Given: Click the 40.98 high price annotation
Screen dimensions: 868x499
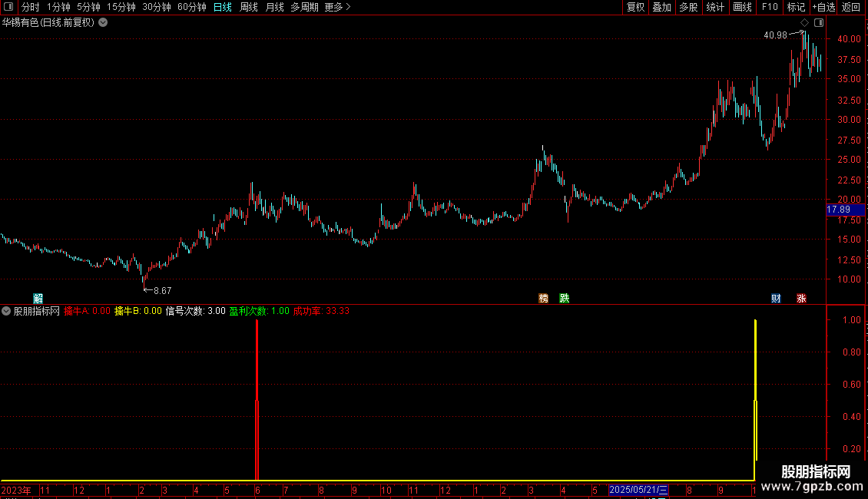Looking at the screenshot, I should 775,35.
